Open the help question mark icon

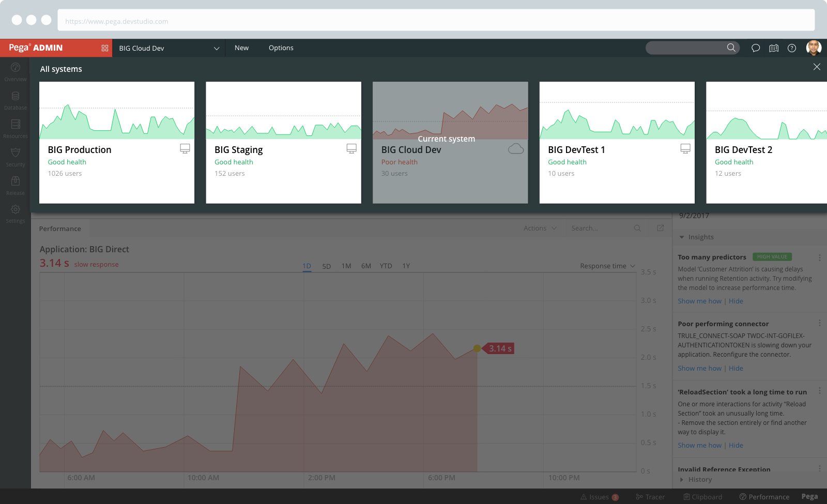click(792, 48)
